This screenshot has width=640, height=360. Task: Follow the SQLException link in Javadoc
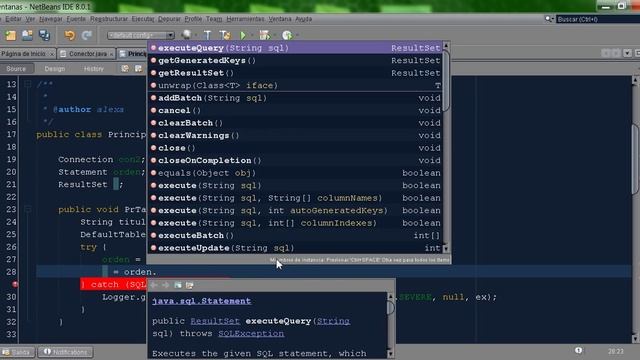(251, 333)
